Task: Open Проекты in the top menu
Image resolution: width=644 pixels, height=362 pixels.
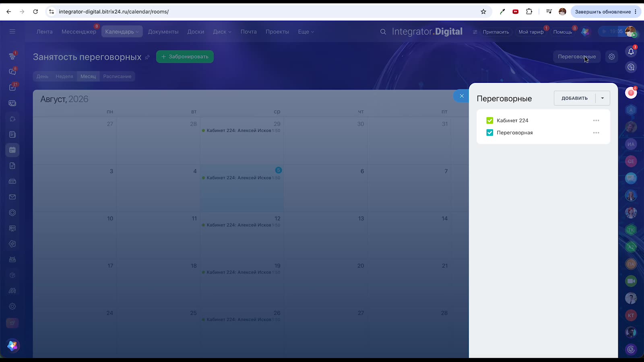Action: (x=277, y=32)
